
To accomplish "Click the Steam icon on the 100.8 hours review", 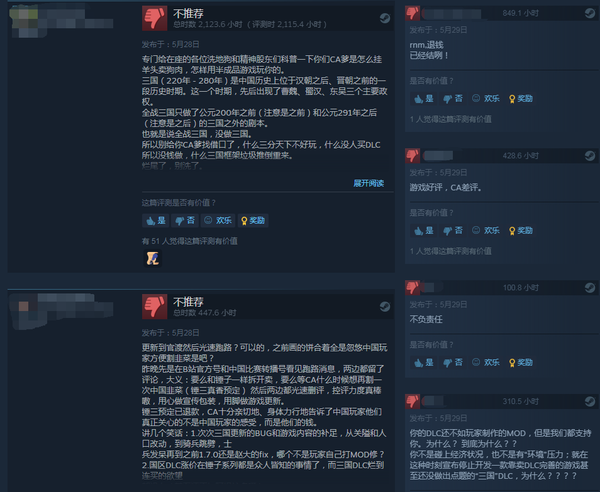I will tap(590, 288).
